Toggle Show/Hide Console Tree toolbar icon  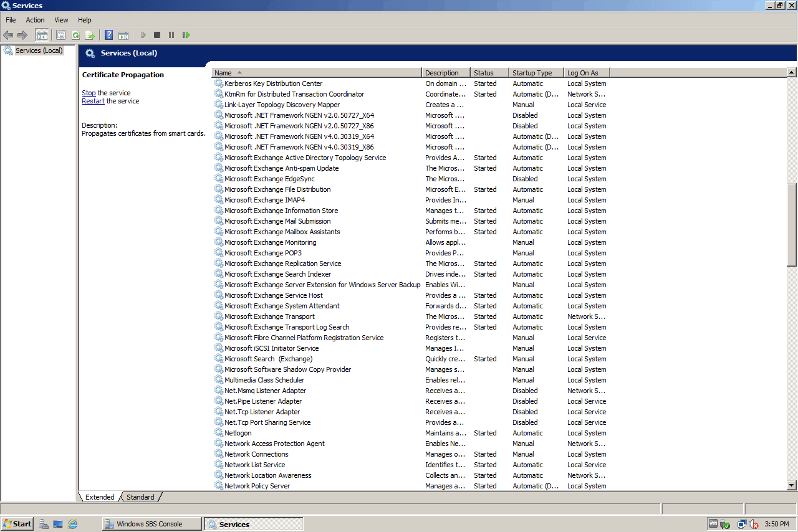coord(42,35)
